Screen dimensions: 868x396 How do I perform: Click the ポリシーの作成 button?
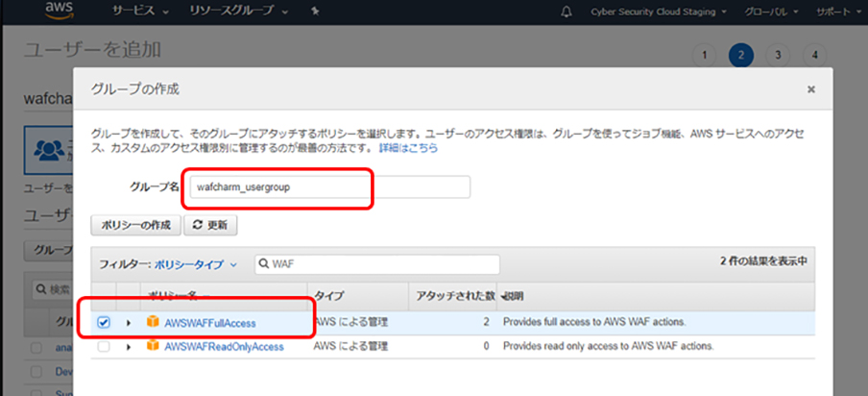[x=134, y=225]
